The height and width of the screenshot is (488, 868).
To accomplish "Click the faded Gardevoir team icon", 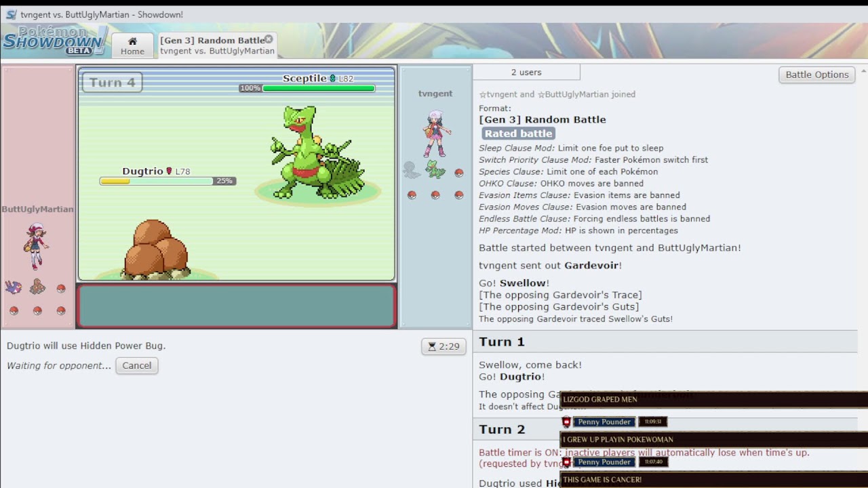I will [412, 170].
